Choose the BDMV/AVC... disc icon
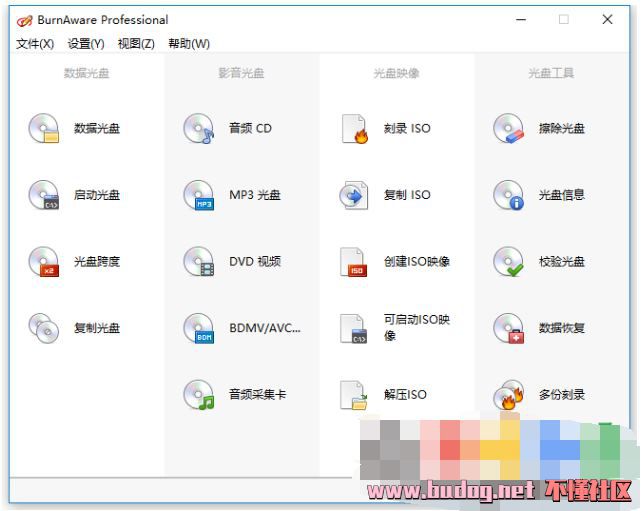Viewport: 641px width, 511px height. coord(199,328)
